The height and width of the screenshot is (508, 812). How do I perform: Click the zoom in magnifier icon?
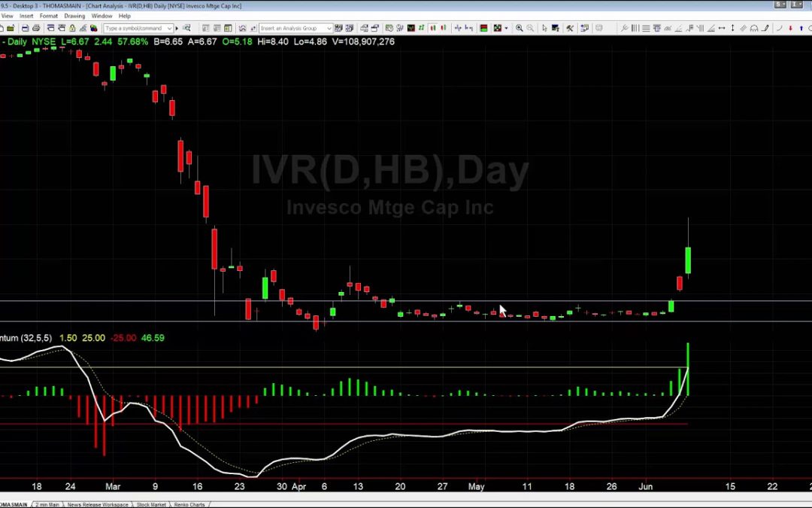click(x=519, y=28)
